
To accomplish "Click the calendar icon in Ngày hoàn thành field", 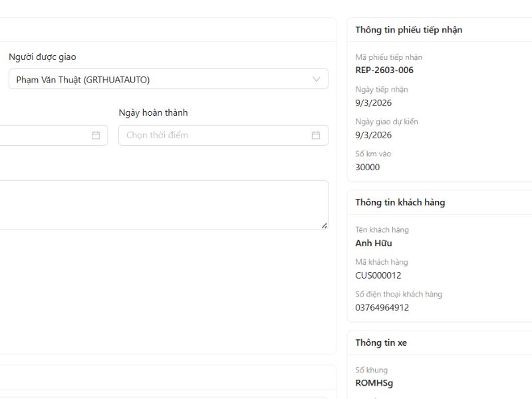I will [x=315, y=135].
